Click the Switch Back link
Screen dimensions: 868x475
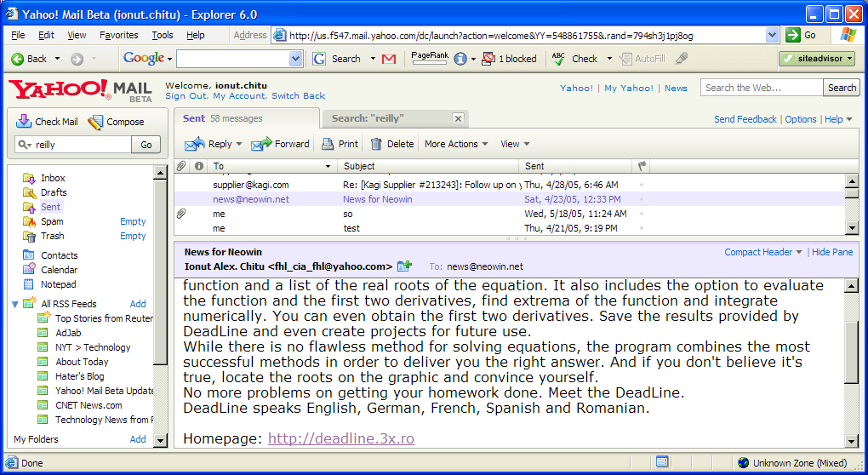(x=299, y=96)
